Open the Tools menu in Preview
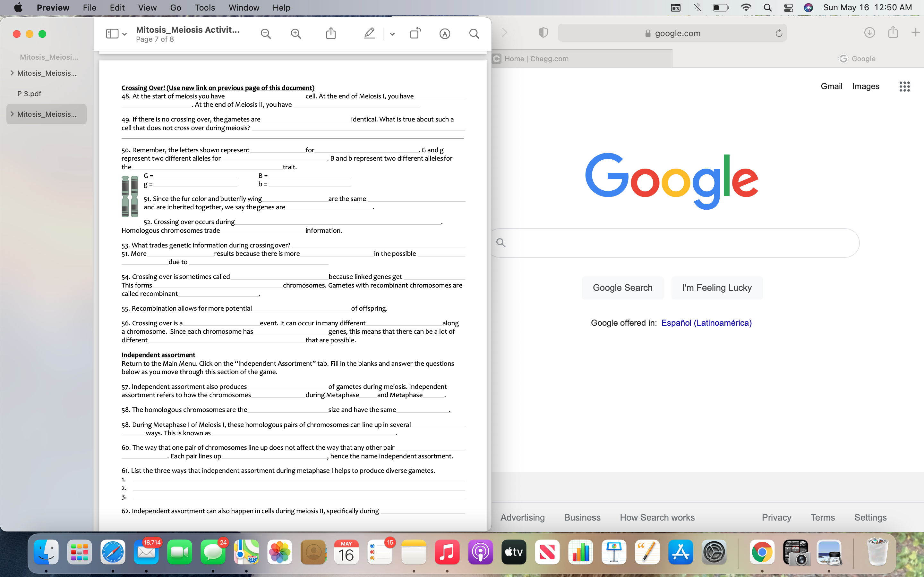Viewport: 924px width, 577px height. (205, 7)
